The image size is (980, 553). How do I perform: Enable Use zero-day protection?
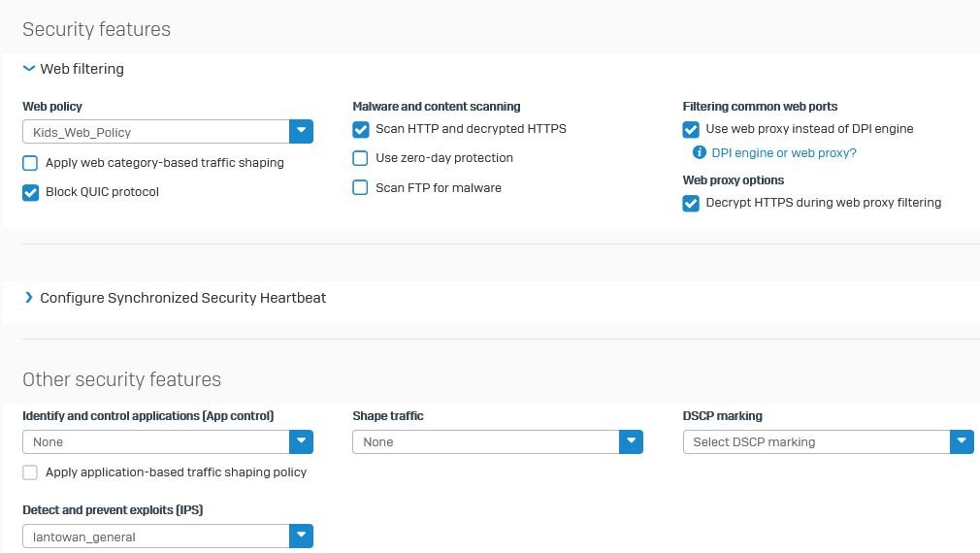click(x=360, y=158)
